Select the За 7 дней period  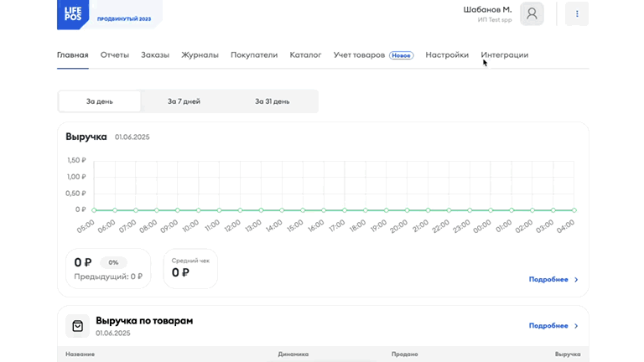[x=184, y=101]
